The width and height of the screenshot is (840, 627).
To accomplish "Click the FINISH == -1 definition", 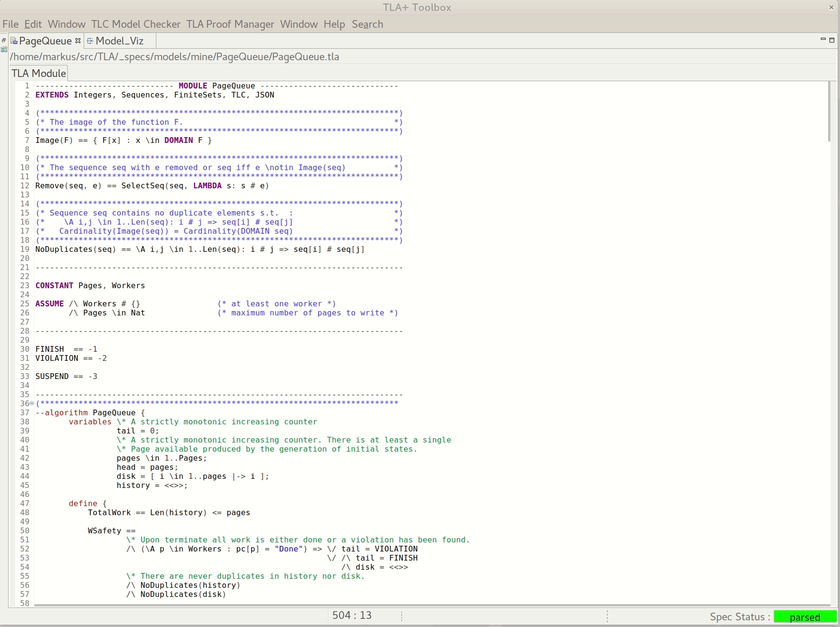I will pos(66,349).
